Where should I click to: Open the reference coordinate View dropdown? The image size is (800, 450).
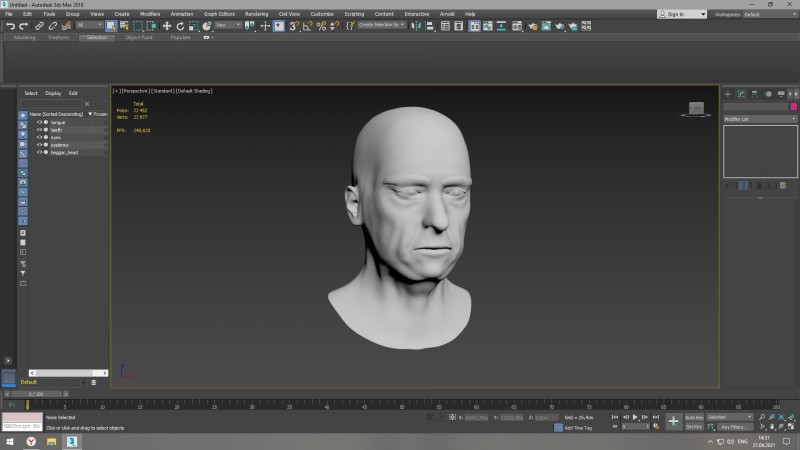(x=228, y=25)
